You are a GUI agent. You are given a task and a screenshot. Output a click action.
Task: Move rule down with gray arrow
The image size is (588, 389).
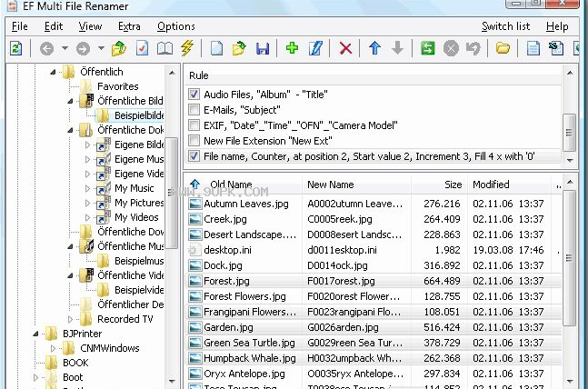[x=397, y=48]
